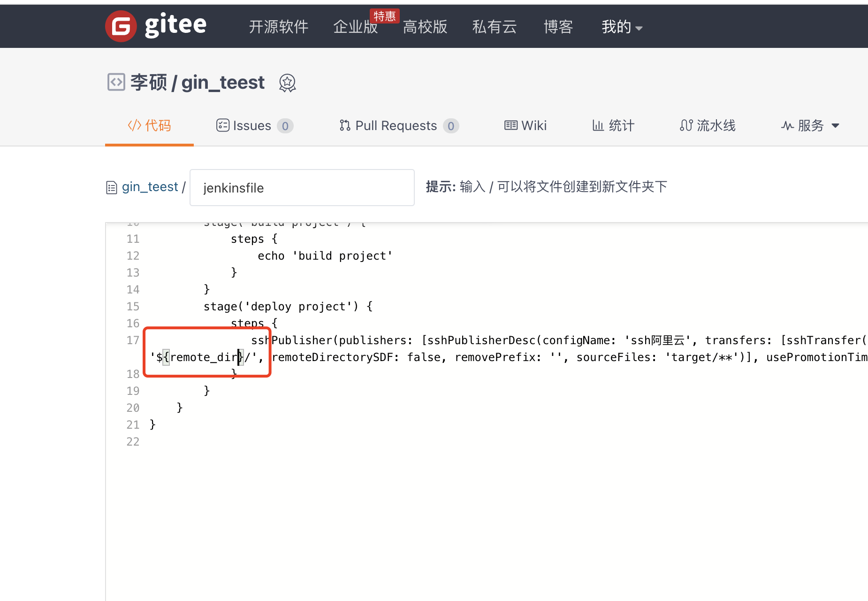
Task: Click the 特惠 badge
Action: (x=384, y=16)
